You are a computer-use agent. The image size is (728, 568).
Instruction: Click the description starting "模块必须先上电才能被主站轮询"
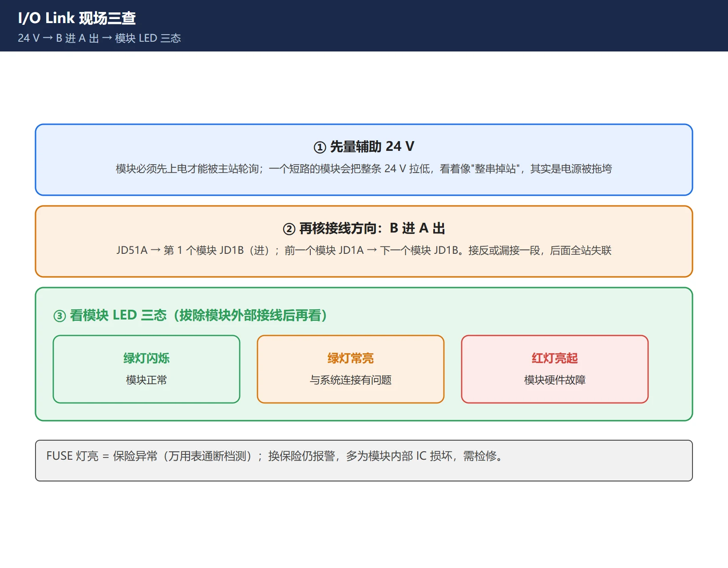(x=364, y=169)
